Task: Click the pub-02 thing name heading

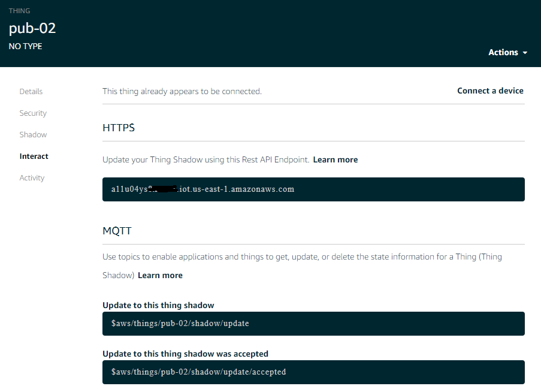Action: tap(32, 28)
